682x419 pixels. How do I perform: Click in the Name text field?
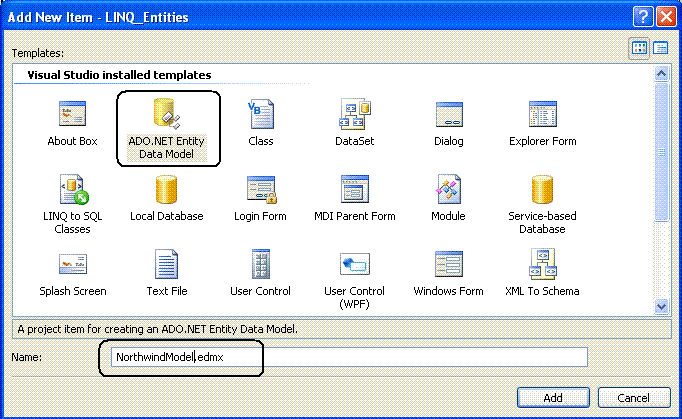tap(349, 357)
